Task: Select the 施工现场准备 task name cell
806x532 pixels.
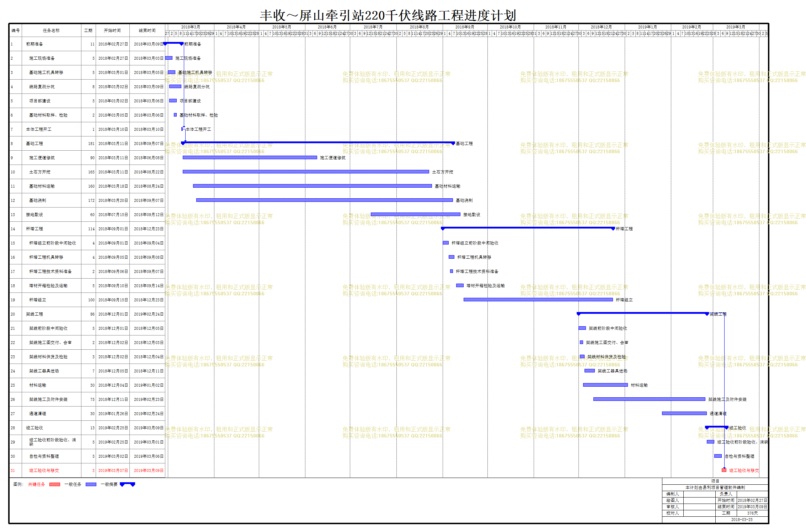Action: tap(51, 58)
